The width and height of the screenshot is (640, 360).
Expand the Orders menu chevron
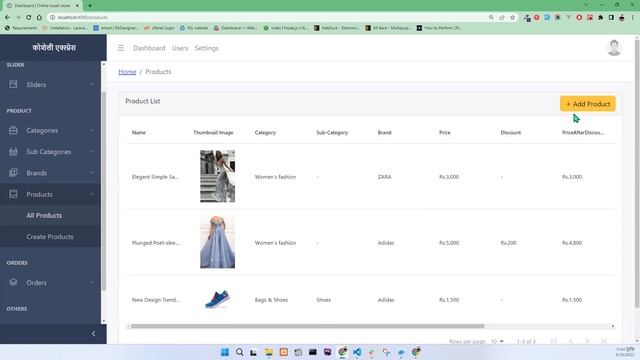coord(91,282)
